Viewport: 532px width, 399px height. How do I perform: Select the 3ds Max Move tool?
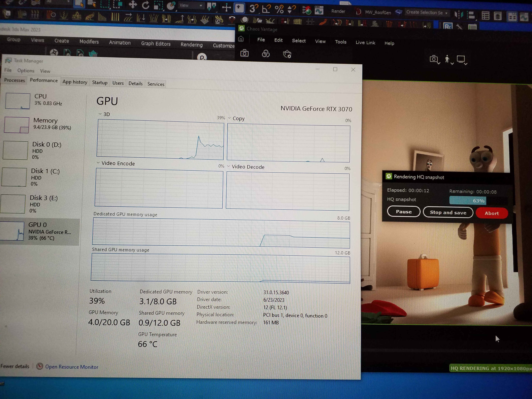(133, 5)
